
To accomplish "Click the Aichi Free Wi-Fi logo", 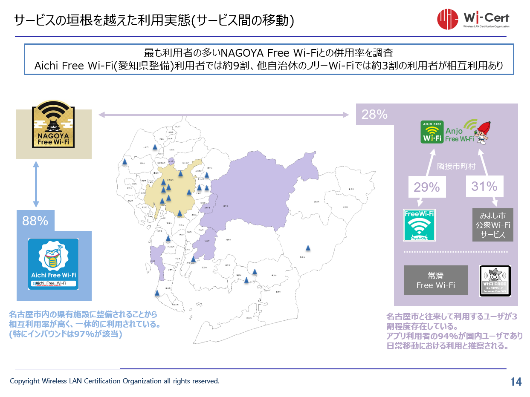I will tap(53, 264).
